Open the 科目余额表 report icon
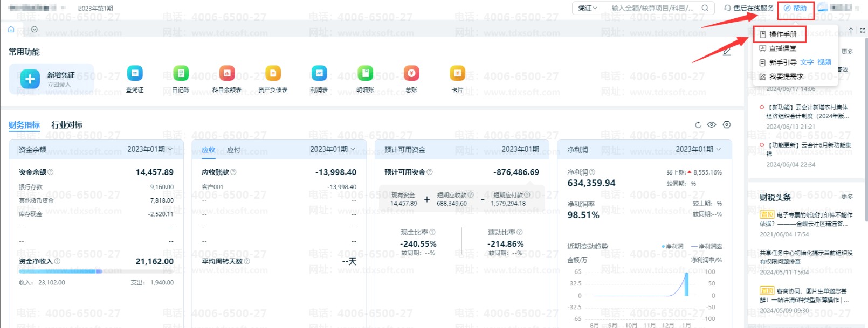Image resolution: width=868 pixels, height=328 pixels. 227,73
